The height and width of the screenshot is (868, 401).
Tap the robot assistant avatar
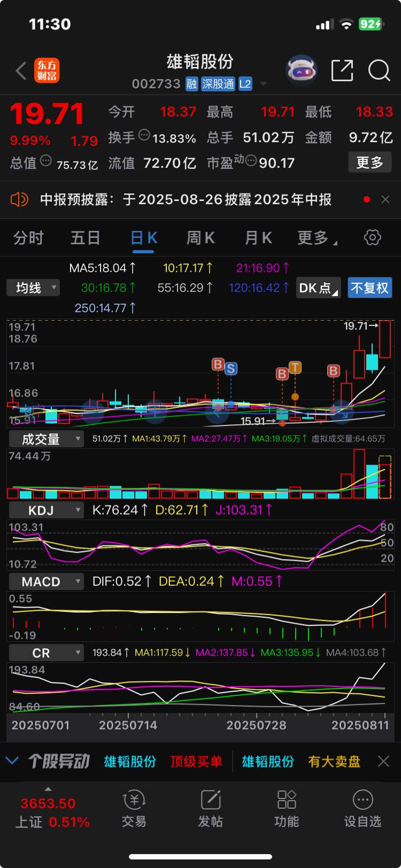[302, 71]
